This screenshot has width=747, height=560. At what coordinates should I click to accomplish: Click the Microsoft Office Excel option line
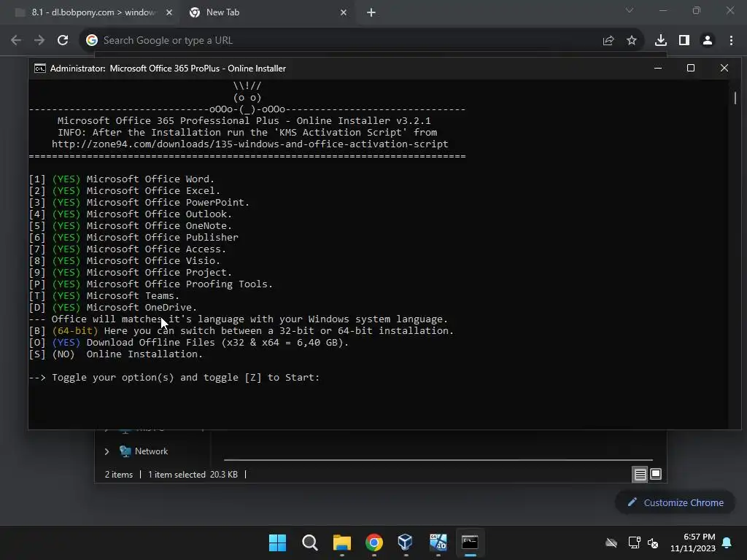click(124, 190)
